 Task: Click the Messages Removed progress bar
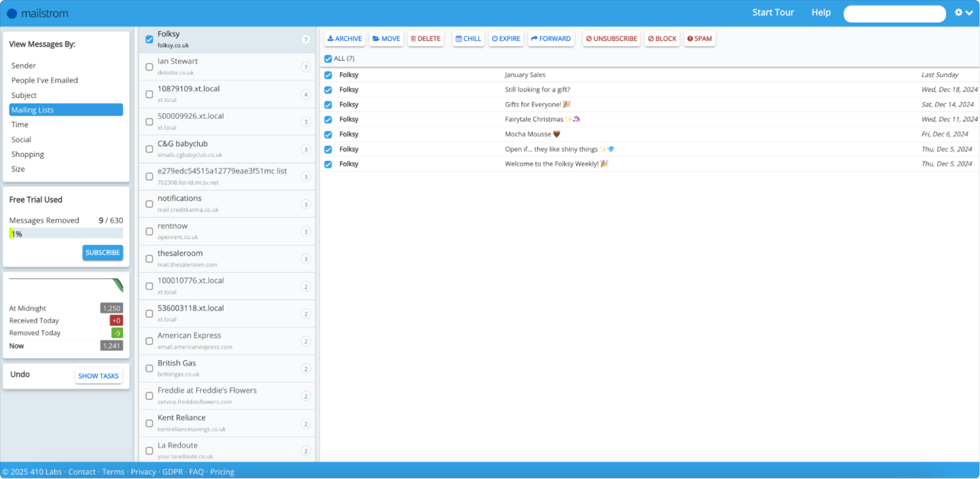(65, 233)
